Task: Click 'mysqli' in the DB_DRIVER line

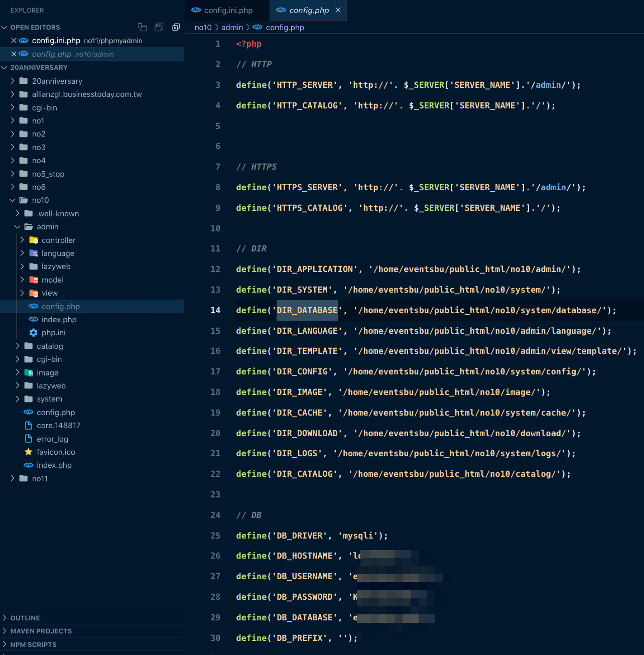Action: (x=358, y=536)
